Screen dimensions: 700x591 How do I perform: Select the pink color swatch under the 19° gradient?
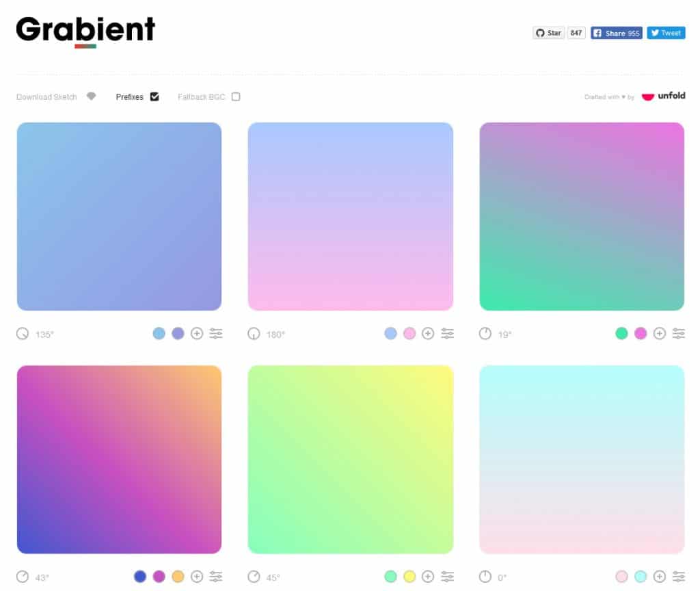coord(641,334)
